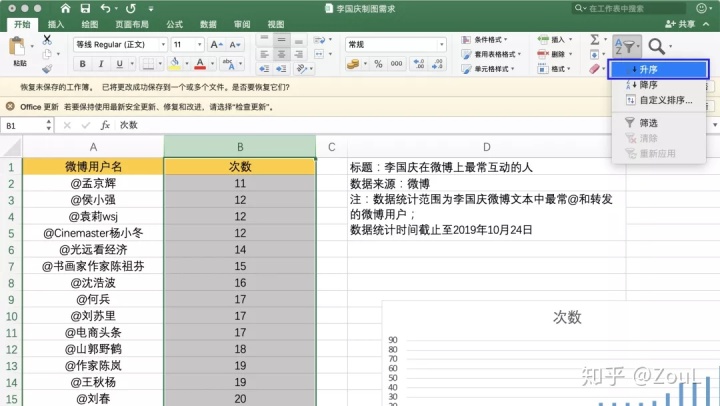720x406 pixels.
Task: Click the Redo arrow icon
Action: pos(130,8)
